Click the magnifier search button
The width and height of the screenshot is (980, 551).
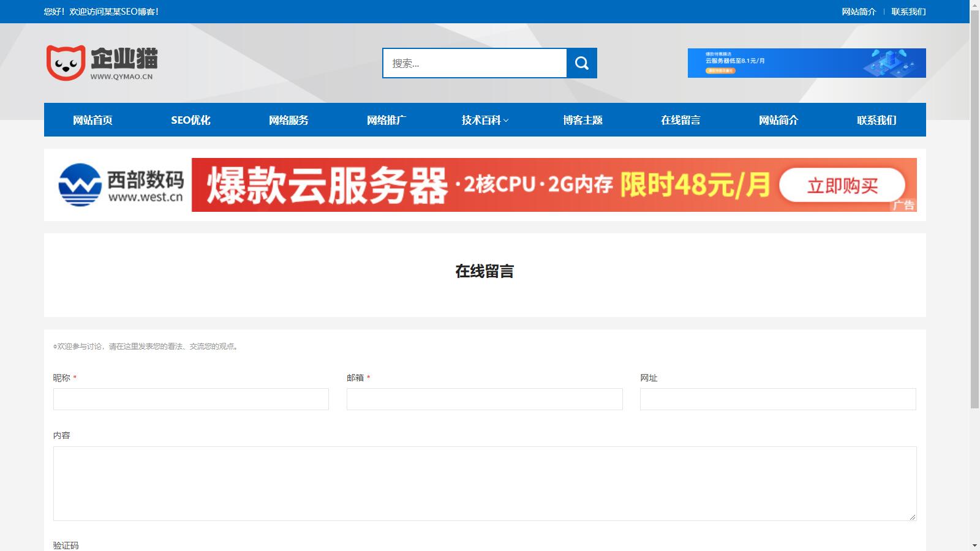coord(581,63)
